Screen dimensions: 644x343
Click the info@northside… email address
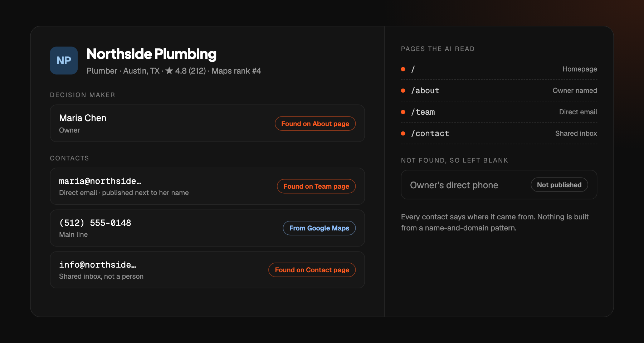98,265
